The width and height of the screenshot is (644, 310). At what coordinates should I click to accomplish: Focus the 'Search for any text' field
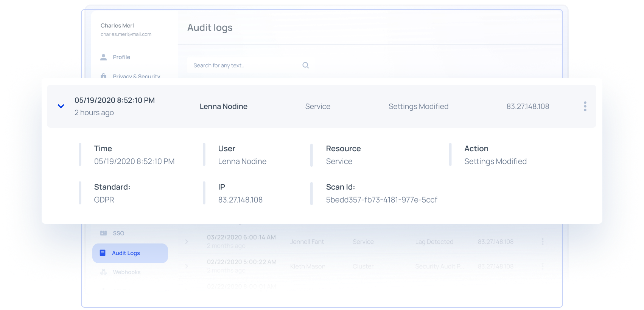[242, 65]
